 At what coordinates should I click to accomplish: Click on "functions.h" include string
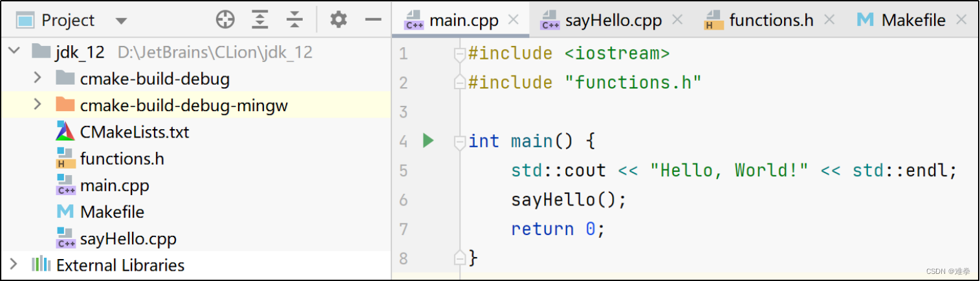pos(633,83)
